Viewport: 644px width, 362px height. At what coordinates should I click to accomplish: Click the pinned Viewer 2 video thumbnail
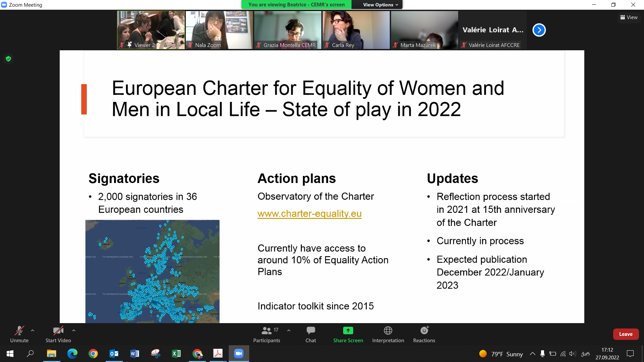[x=151, y=30]
